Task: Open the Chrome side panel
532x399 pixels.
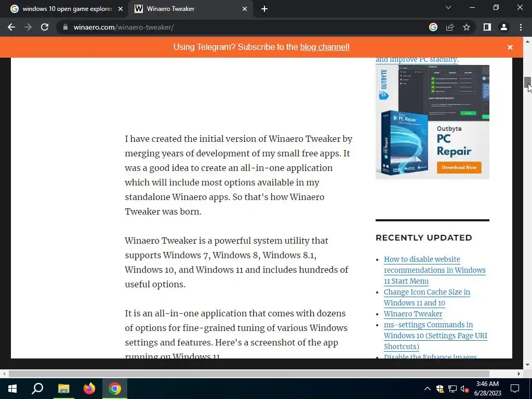Action: 487,27
